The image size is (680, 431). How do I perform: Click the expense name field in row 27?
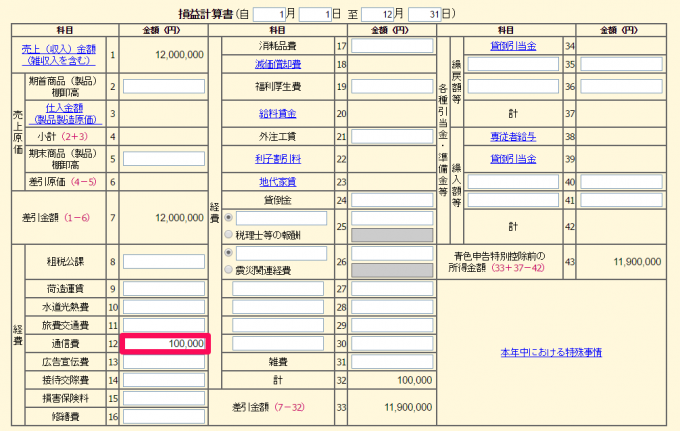coord(278,288)
